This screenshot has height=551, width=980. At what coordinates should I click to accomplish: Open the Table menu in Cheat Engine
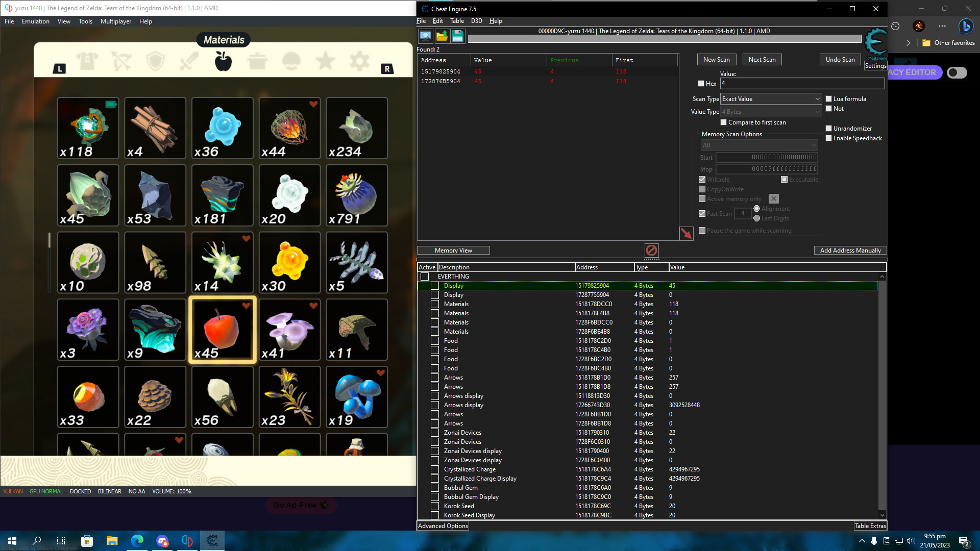(456, 20)
